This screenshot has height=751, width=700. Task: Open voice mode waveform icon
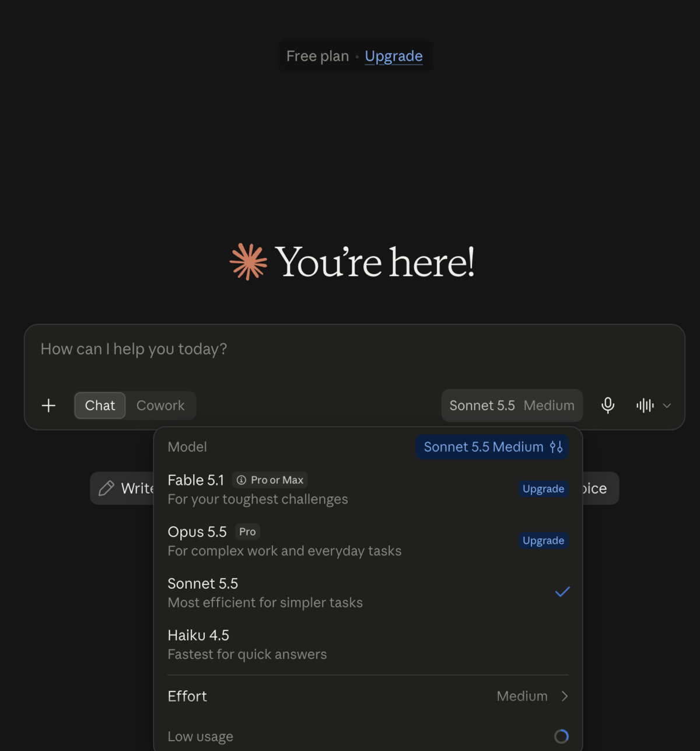[x=645, y=406]
